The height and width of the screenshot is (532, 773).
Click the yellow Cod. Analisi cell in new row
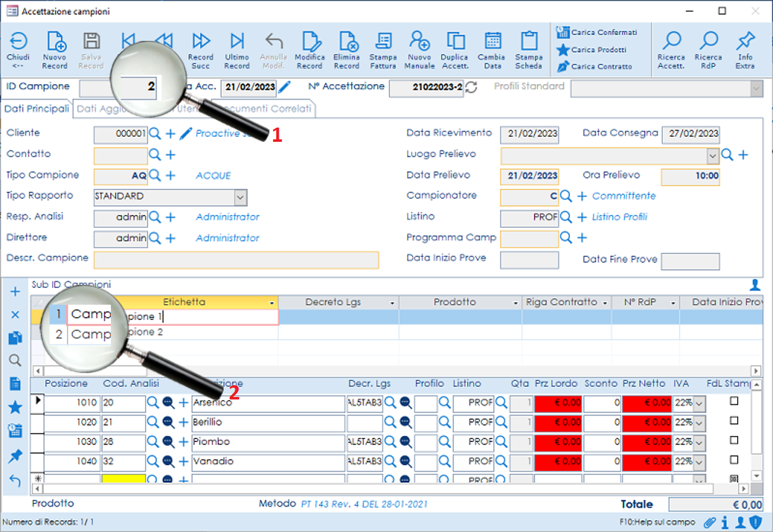(124, 479)
